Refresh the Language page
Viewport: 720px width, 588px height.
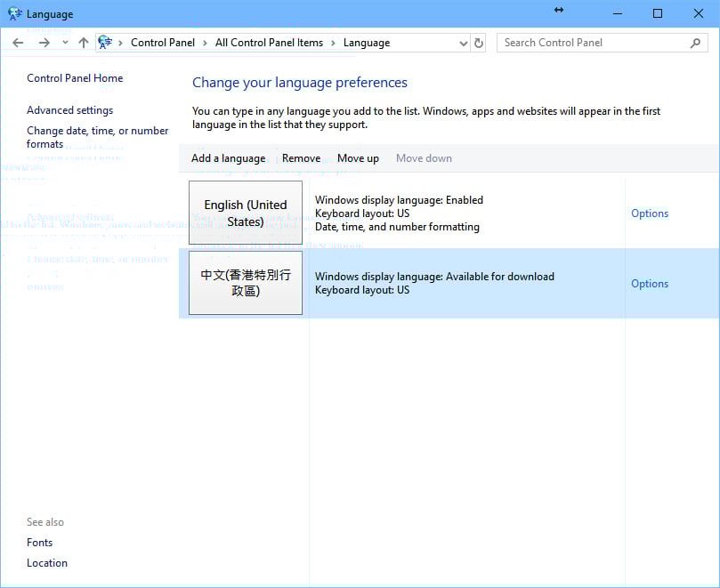point(479,43)
